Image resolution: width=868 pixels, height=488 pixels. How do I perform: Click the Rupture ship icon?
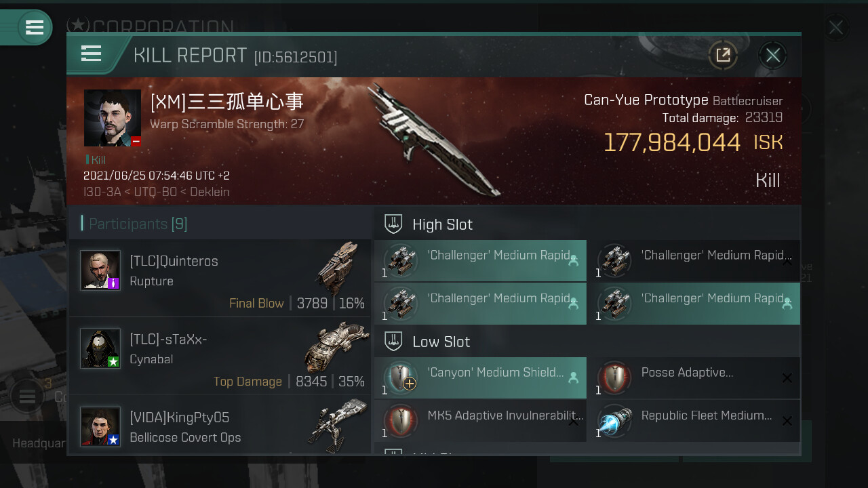pyautogui.click(x=336, y=268)
